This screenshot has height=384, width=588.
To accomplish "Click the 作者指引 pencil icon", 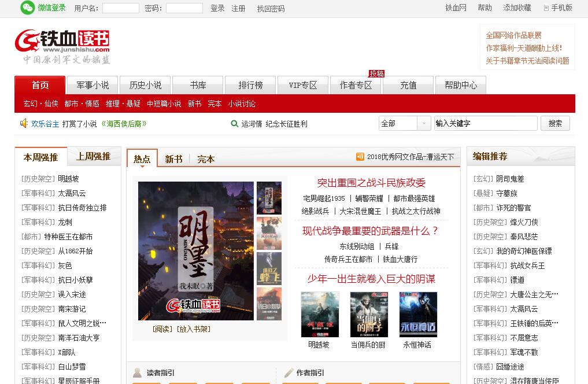I will coord(289,373).
